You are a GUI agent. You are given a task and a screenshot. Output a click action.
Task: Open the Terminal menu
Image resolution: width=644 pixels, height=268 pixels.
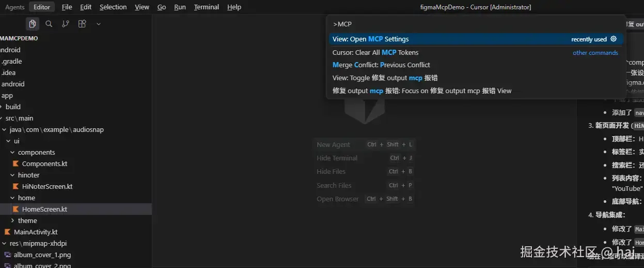(x=207, y=7)
